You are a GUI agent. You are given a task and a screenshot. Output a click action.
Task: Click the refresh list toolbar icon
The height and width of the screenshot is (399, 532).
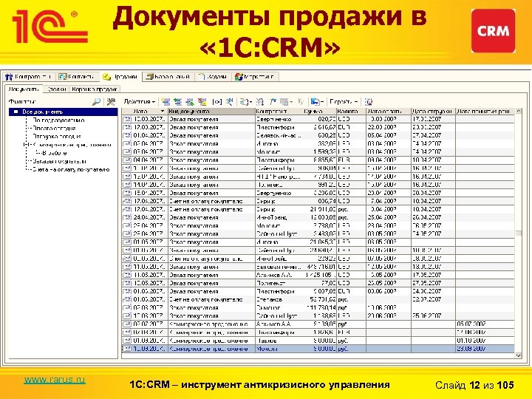[260, 101]
